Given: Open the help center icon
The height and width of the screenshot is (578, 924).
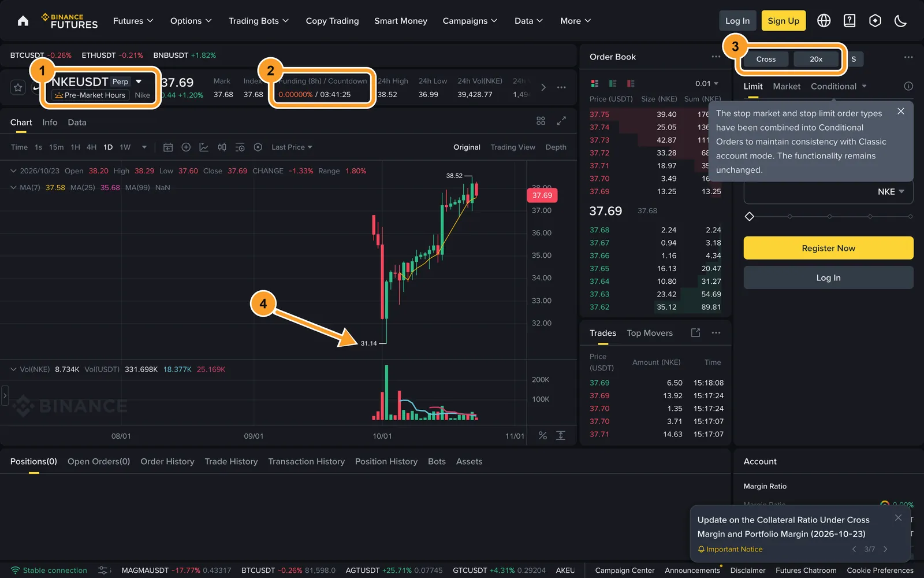Looking at the screenshot, I should [850, 21].
